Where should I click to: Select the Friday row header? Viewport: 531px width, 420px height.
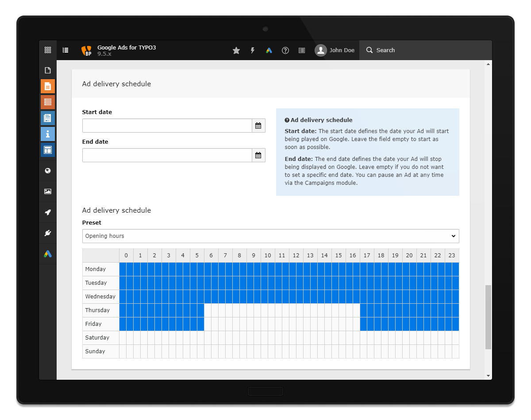coord(101,324)
